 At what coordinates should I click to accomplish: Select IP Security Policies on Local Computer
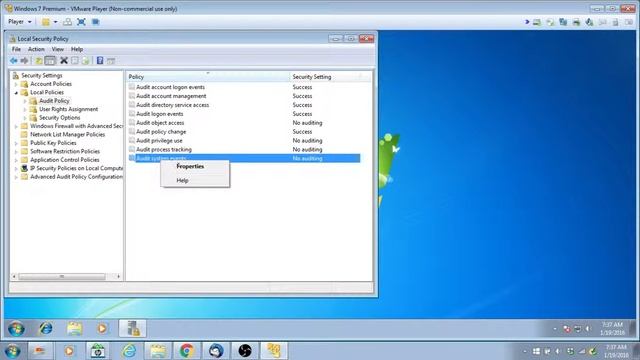(76, 169)
